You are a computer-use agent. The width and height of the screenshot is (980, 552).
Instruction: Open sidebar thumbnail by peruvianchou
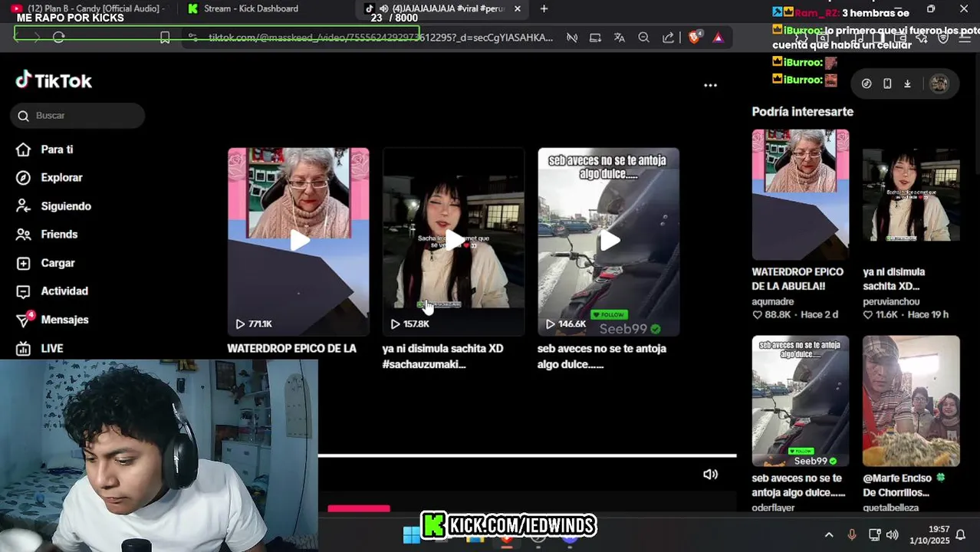coord(911,195)
